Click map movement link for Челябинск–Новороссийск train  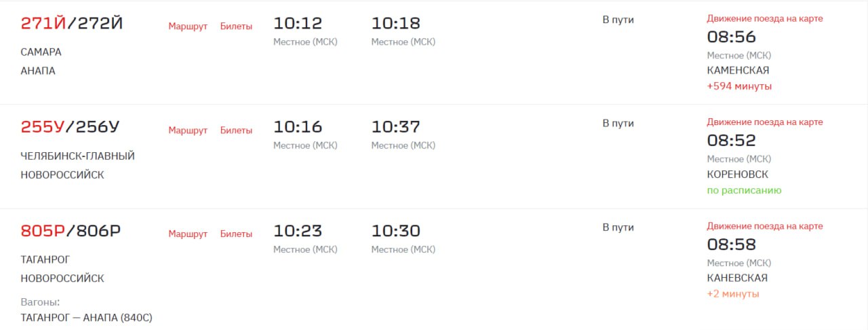765,122
